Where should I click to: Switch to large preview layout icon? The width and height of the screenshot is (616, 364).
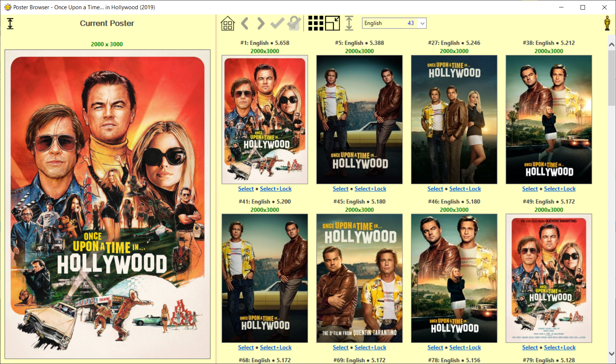click(333, 23)
